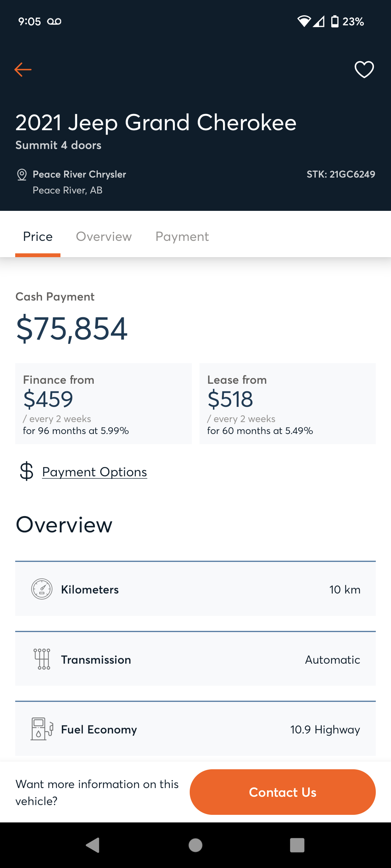Viewport: 391px width, 868px height.
Task: Tap the Cash Payment label
Action: pos(55,297)
